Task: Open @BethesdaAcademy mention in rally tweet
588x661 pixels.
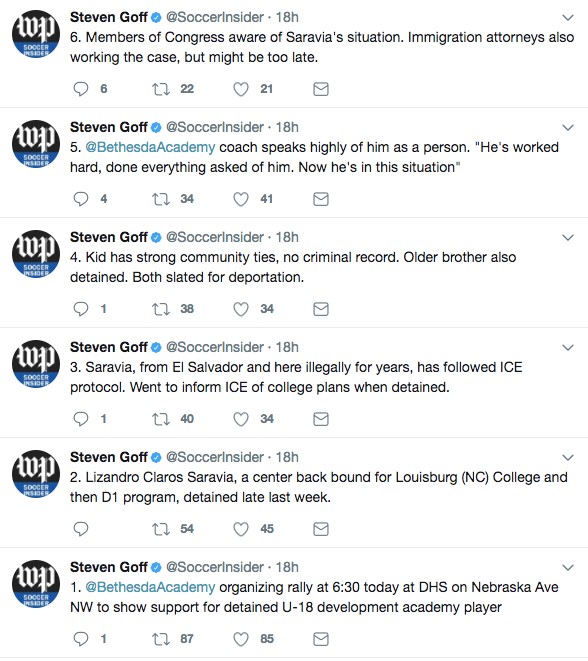Action: [x=150, y=588]
